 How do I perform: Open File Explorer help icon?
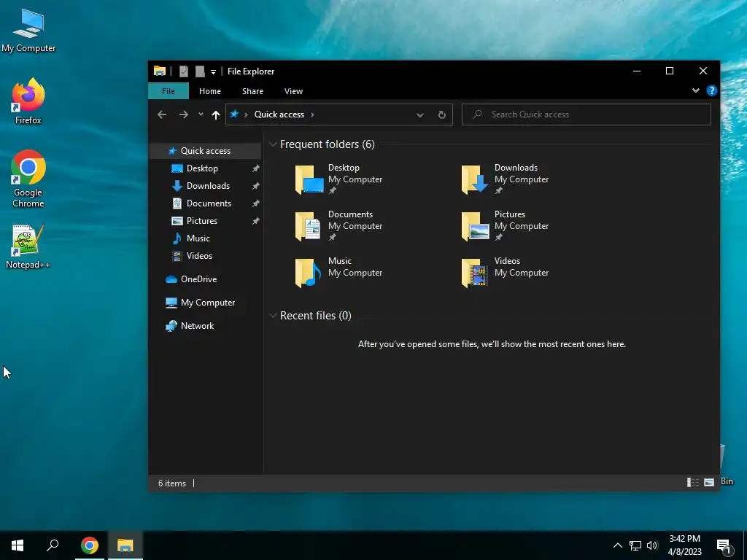tap(712, 90)
